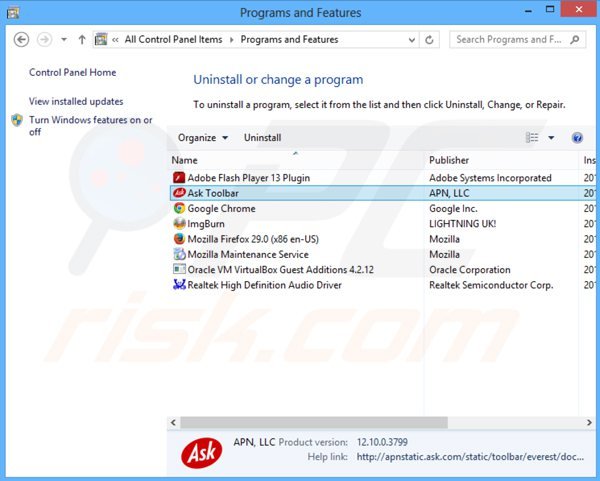
Task: Click the Mozilla Maintenance Service icon
Action: (179, 254)
